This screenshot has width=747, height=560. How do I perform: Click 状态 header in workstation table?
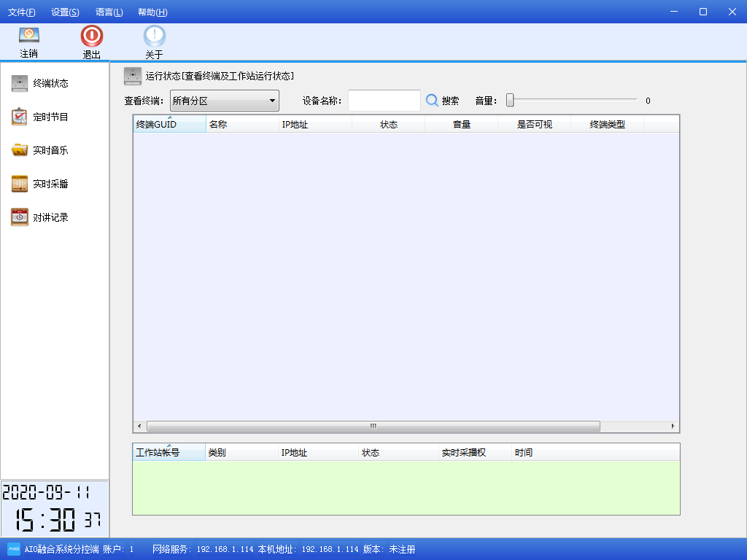coord(399,452)
